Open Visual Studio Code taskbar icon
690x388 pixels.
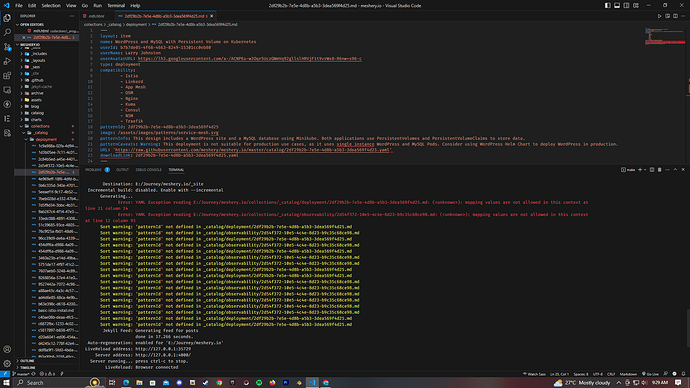[312, 383]
